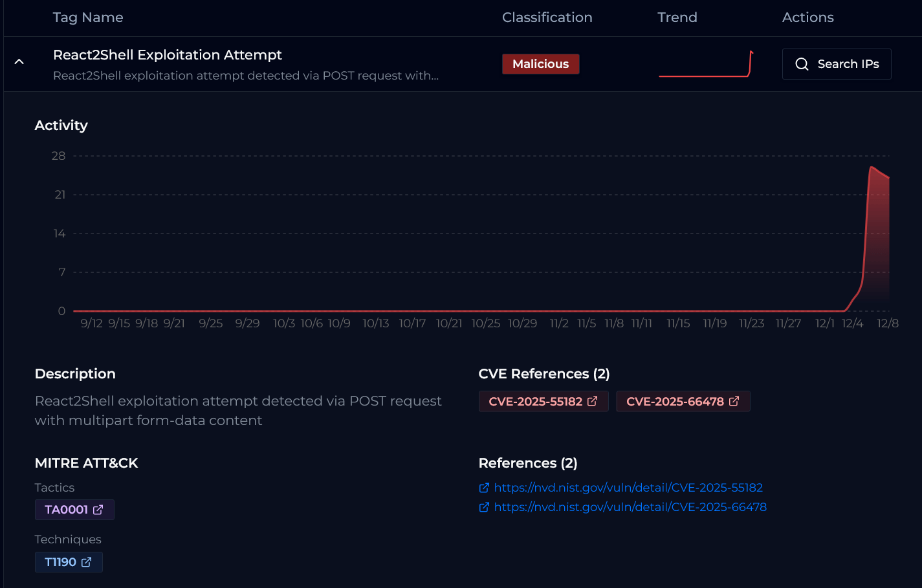Click external link icon beside second NVD reference

click(485, 507)
